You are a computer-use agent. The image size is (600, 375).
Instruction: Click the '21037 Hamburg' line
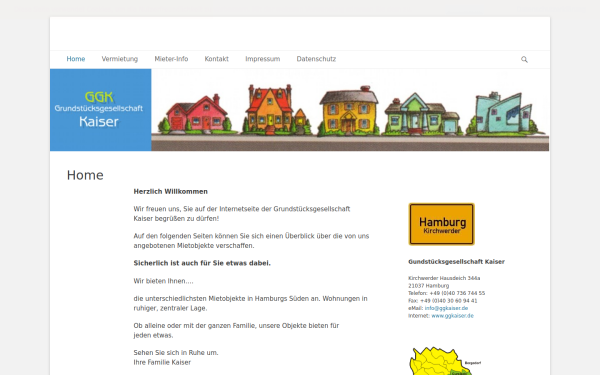[x=429, y=286]
